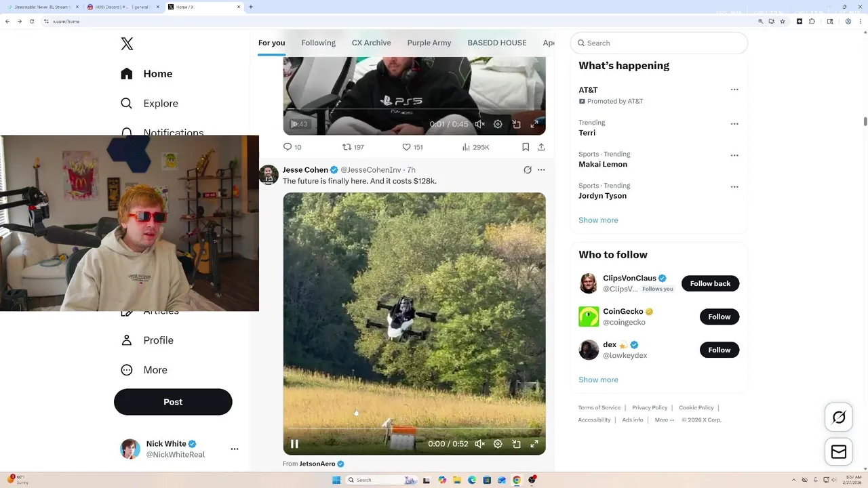Open settings gear on the 0:52 video
This screenshot has height=488, width=868.
498,444
